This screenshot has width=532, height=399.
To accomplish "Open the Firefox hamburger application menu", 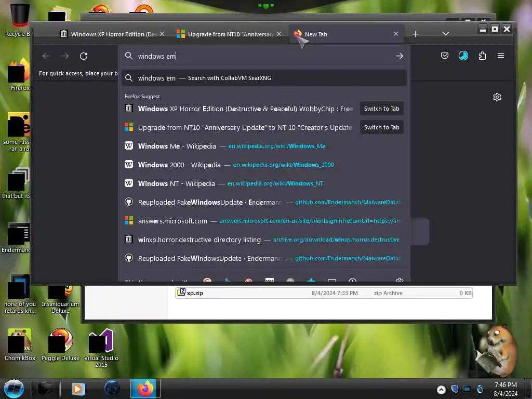I will pos(501,56).
